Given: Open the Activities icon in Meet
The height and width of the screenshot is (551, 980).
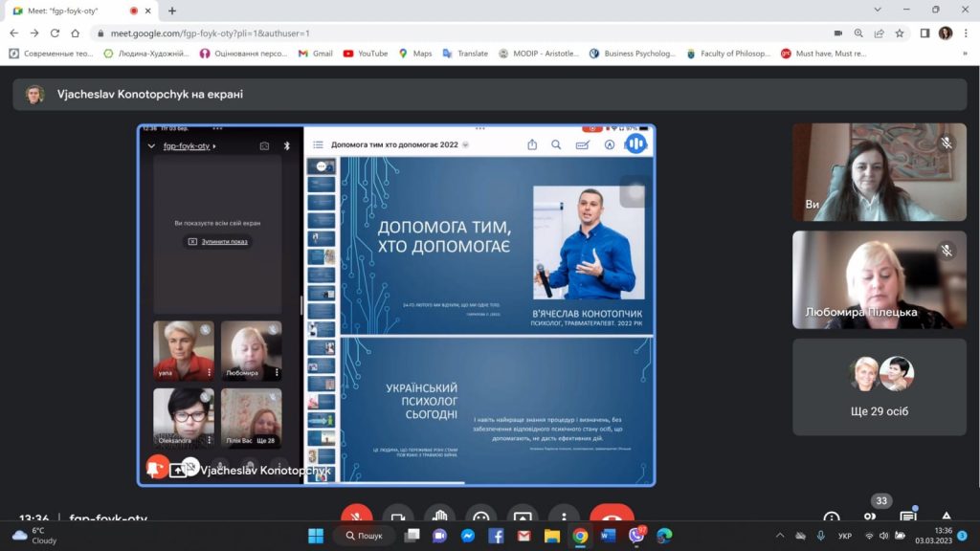Looking at the screenshot, I should coord(947,518).
